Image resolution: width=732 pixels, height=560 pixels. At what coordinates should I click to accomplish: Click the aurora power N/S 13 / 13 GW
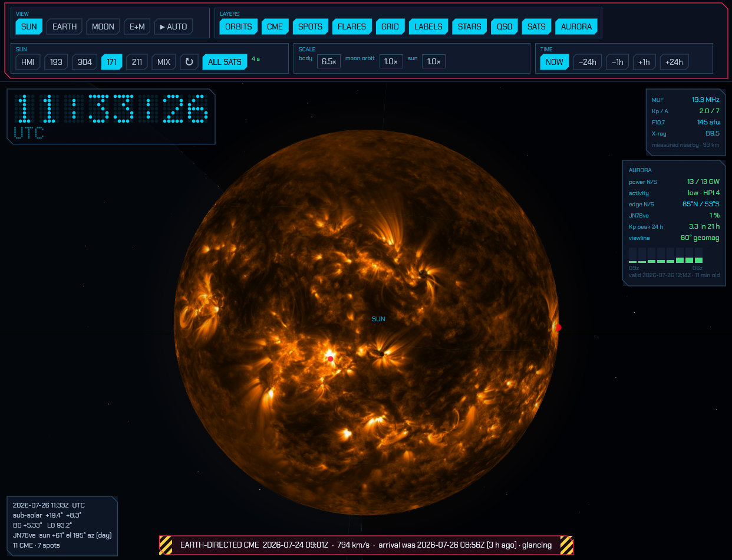674,182
